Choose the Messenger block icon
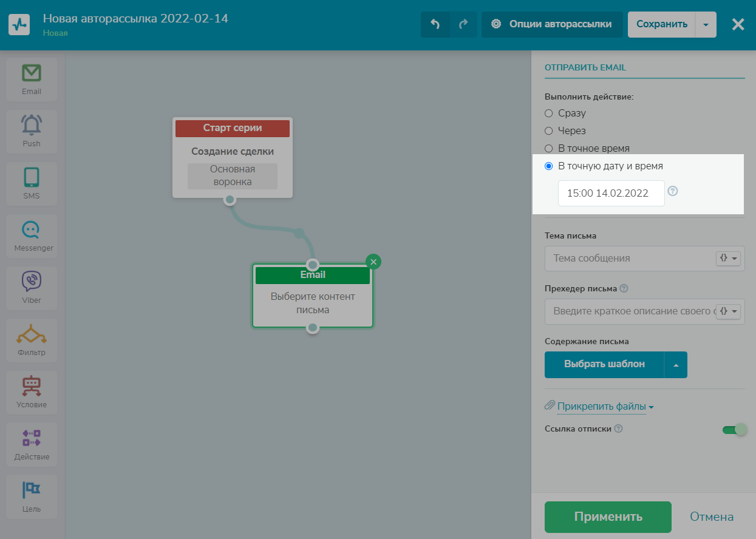The width and height of the screenshot is (756, 539). point(32,231)
